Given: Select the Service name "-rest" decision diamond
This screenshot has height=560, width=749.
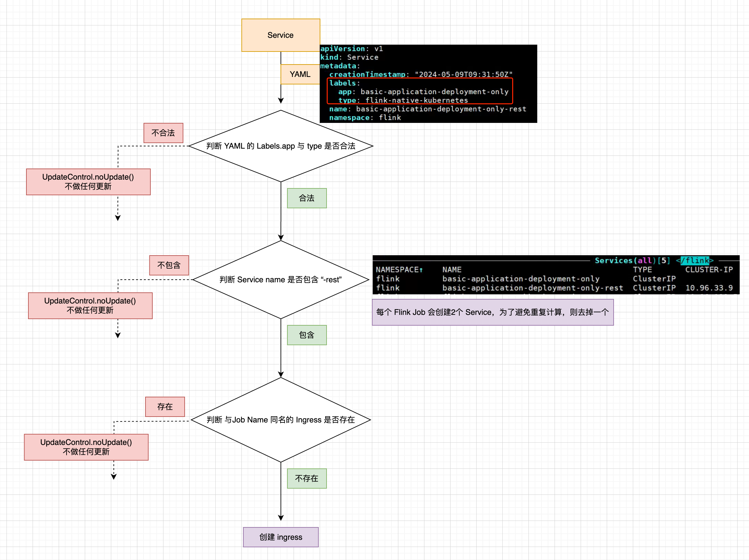Looking at the screenshot, I should pyautogui.click(x=281, y=279).
